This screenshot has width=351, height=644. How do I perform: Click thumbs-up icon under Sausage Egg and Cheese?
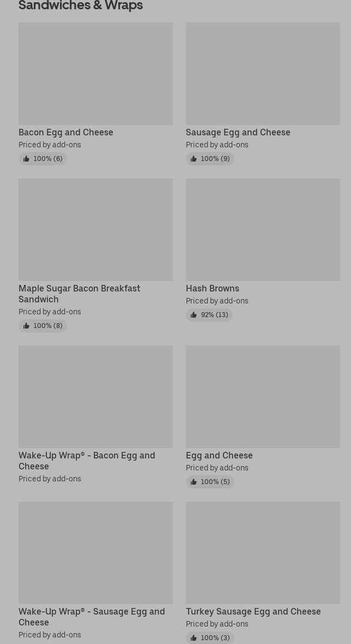click(x=193, y=158)
